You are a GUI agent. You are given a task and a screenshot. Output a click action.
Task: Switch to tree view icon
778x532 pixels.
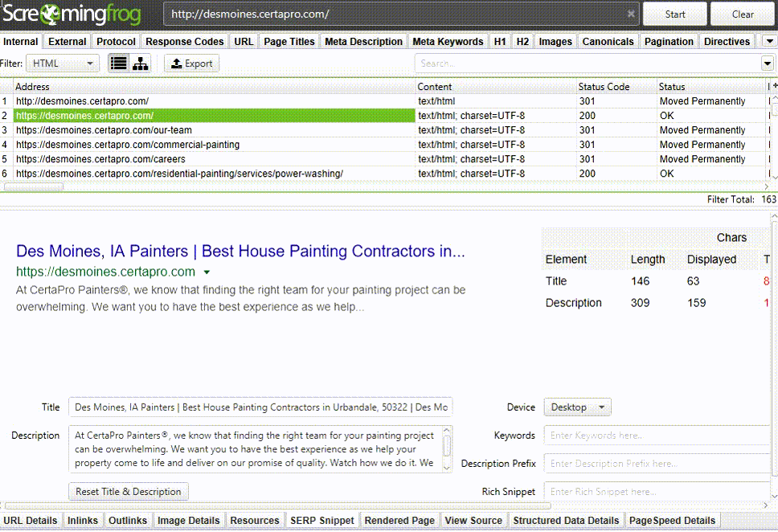141,63
